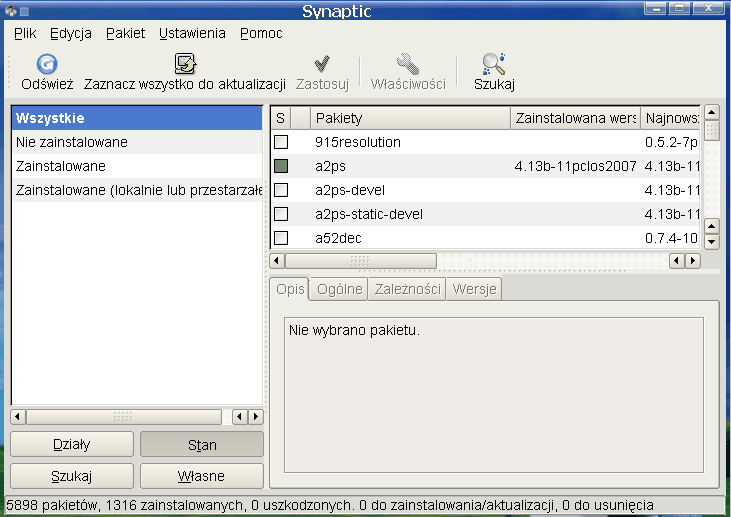Toggle status checkbox for 915resolution
This screenshot has width=731, height=517.
tap(281, 142)
